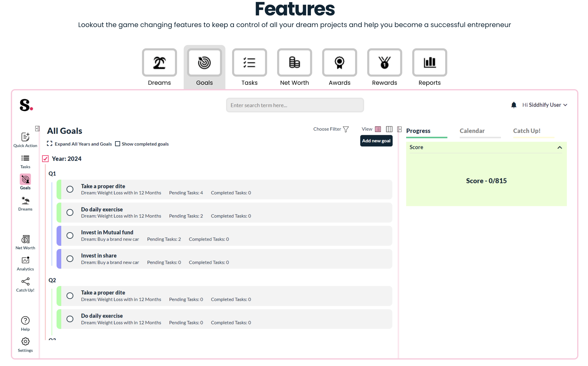Select the Rewards feature tab
Screen dimensions: 588x366
click(x=384, y=63)
